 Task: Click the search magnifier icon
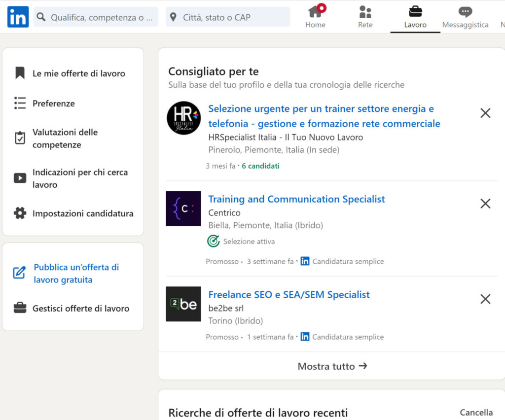pyautogui.click(x=41, y=17)
